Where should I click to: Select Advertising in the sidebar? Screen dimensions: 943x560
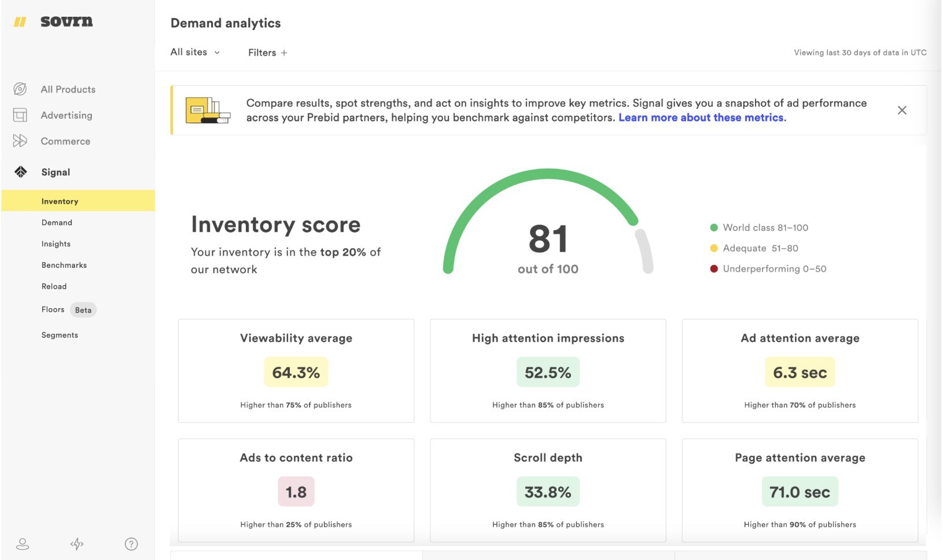pos(67,115)
